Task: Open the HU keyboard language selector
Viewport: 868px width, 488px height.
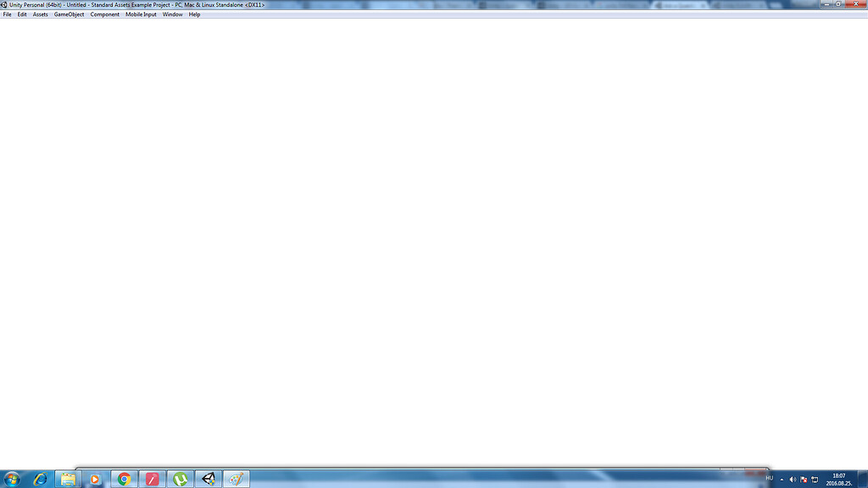Action: (x=769, y=480)
